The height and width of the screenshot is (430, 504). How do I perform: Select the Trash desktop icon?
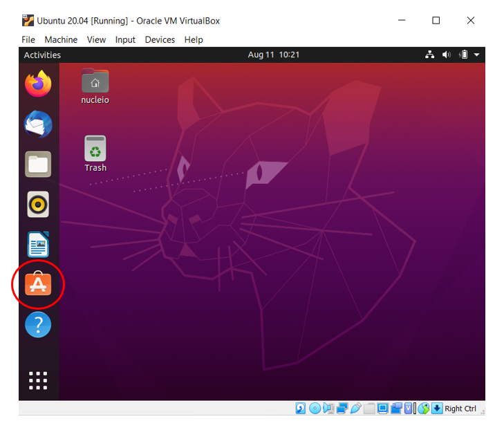(x=95, y=153)
